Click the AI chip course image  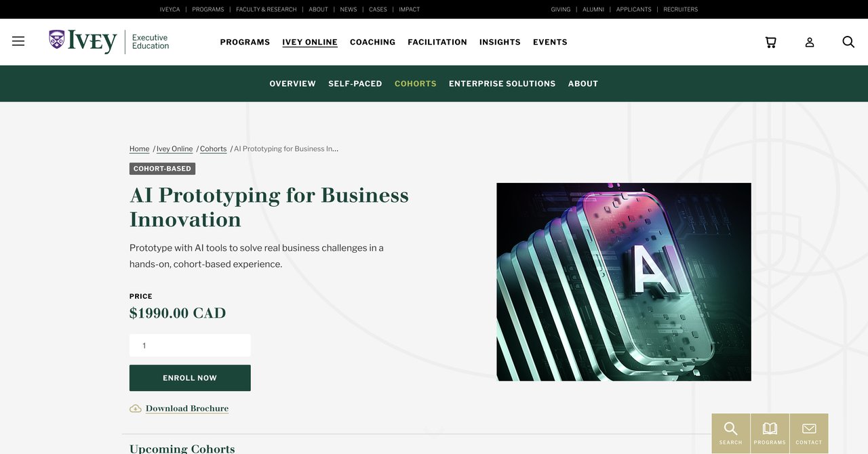tap(623, 282)
